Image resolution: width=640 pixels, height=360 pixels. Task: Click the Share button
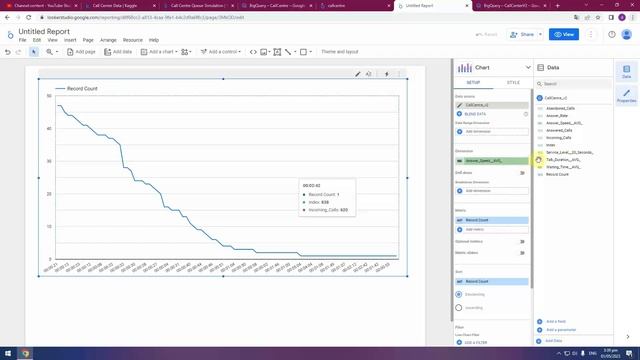click(x=522, y=34)
